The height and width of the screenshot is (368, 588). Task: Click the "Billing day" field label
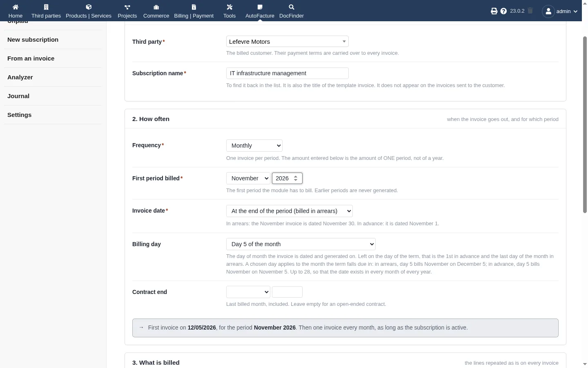147,244
